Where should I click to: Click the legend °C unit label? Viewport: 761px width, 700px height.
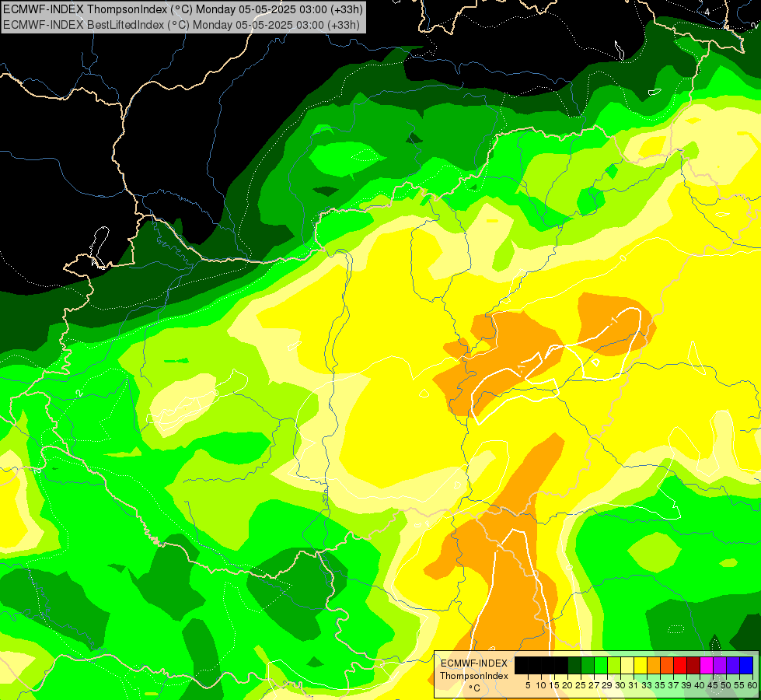click(475, 688)
